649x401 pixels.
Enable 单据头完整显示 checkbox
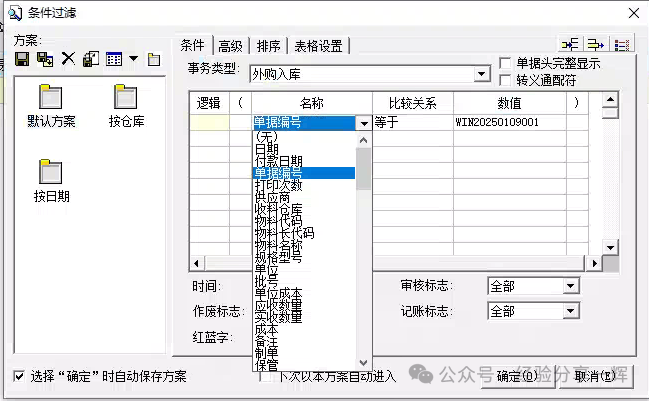click(506, 63)
